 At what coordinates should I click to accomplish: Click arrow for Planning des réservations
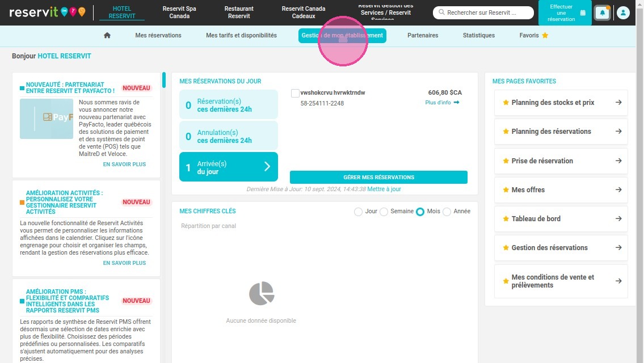tap(618, 132)
